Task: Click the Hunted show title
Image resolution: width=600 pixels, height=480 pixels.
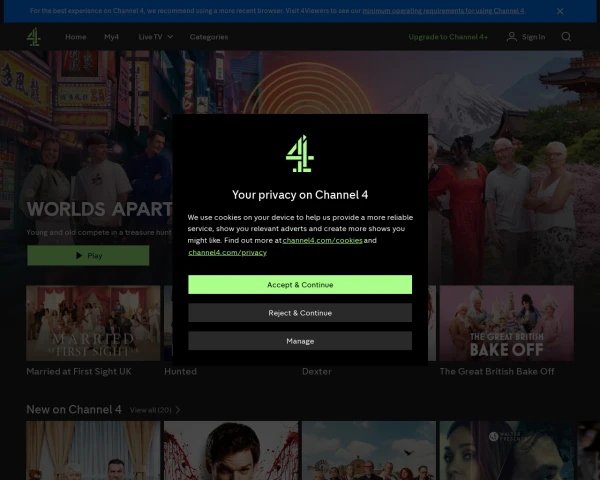Action: click(181, 371)
